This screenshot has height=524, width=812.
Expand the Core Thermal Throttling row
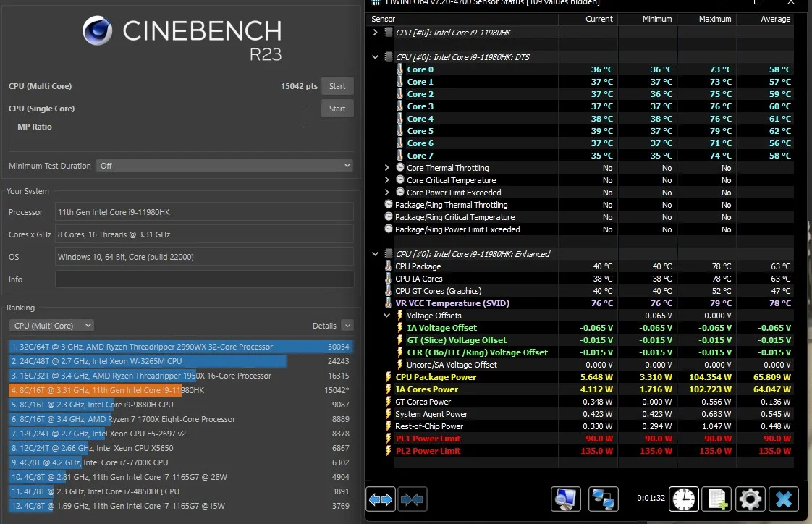pos(387,168)
